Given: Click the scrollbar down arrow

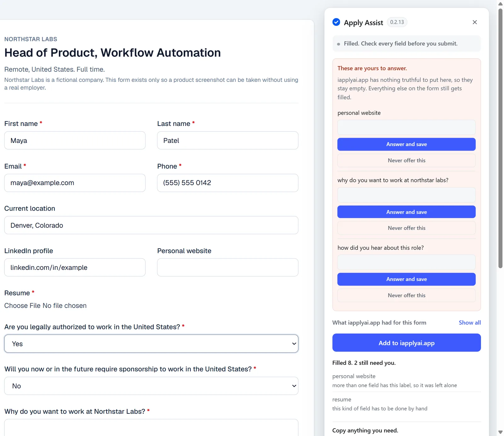Looking at the screenshot, I should pyautogui.click(x=500, y=432).
